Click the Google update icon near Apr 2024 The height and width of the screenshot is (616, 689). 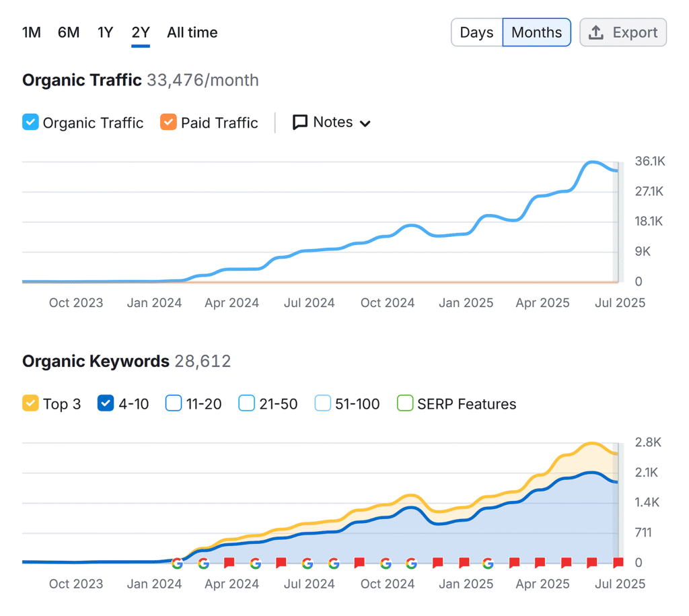256,564
